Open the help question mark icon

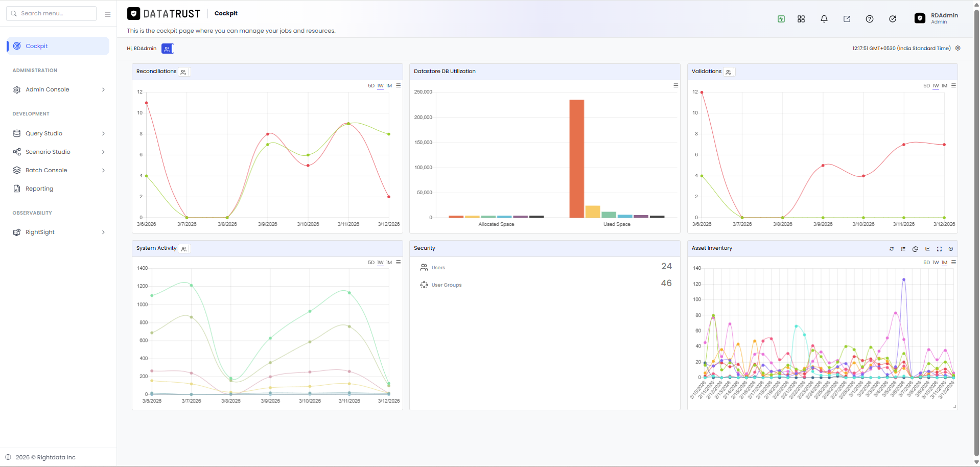click(869, 19)
